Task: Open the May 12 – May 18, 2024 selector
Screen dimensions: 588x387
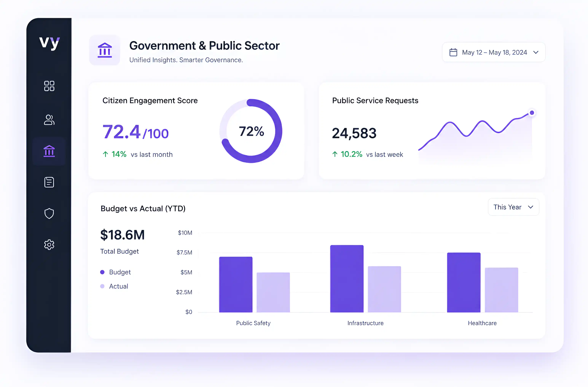Action: coord(494,52)
